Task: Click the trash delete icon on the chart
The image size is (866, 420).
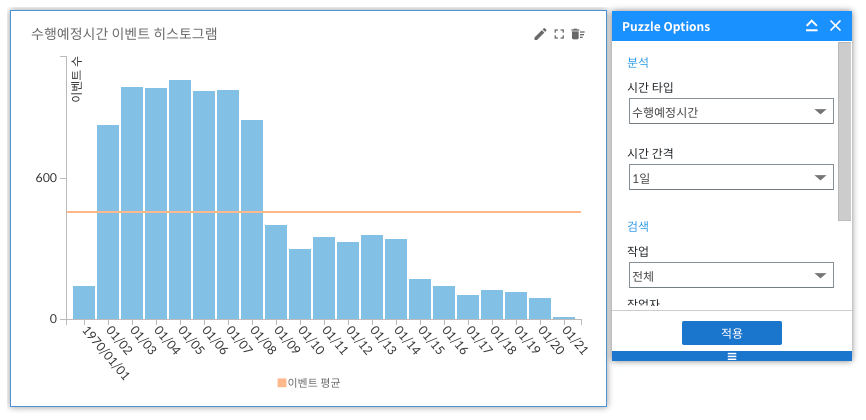Action: pyautogui.click(x=577, y=34)
